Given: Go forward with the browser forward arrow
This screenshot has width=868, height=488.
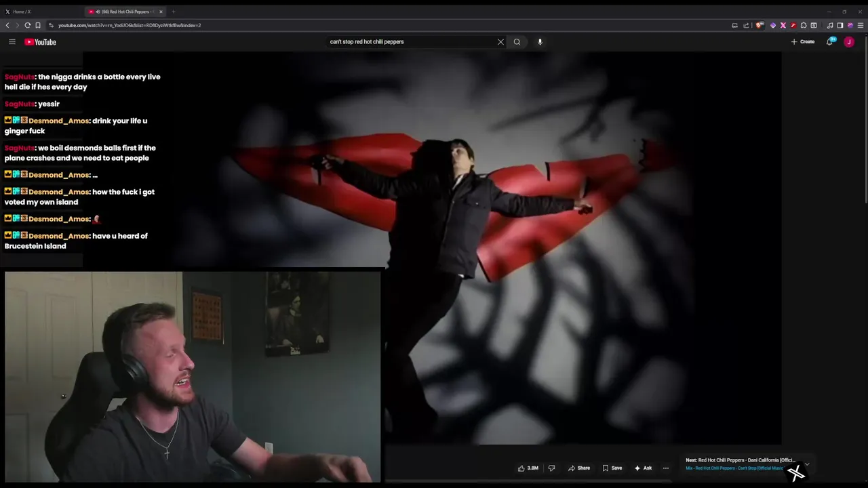Looking at the screenshot, I should 18,25.
